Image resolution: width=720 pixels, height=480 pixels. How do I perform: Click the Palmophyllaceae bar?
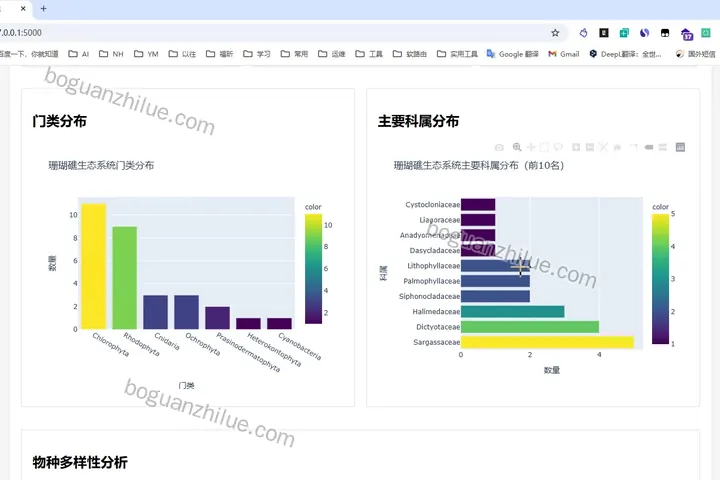tap(495, 281)
